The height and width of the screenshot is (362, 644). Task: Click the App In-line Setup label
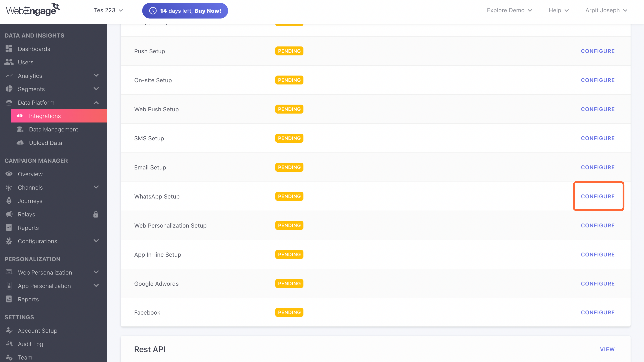[158, 255]
